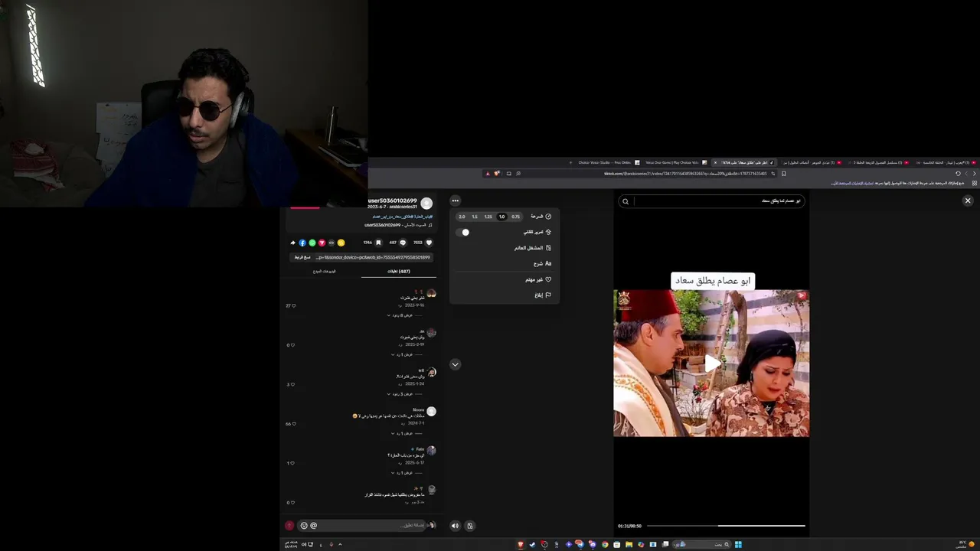Viewport: 980px width, 551px height.
Task: Select the floating player menu option
Action: [x=532, y=248]
